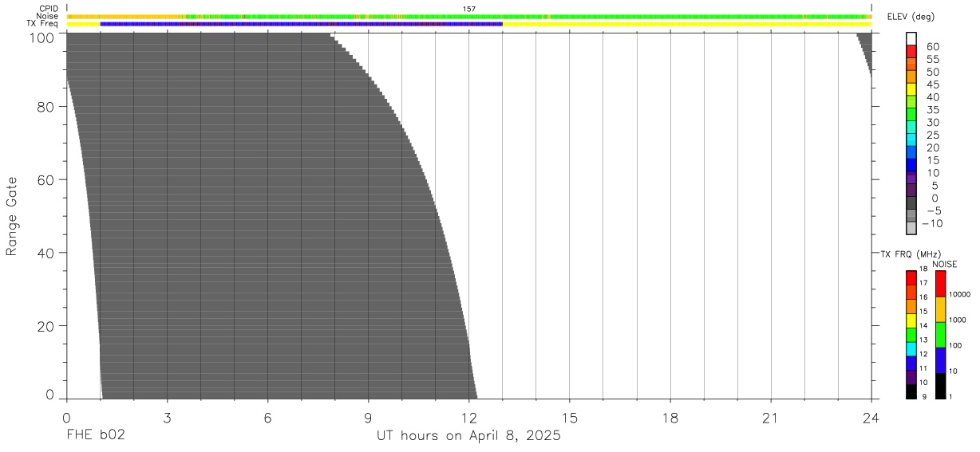Click the red swatch in TX FRQ colorbar
This screenshot has width=980, height=452.
[x=911, y=277]
